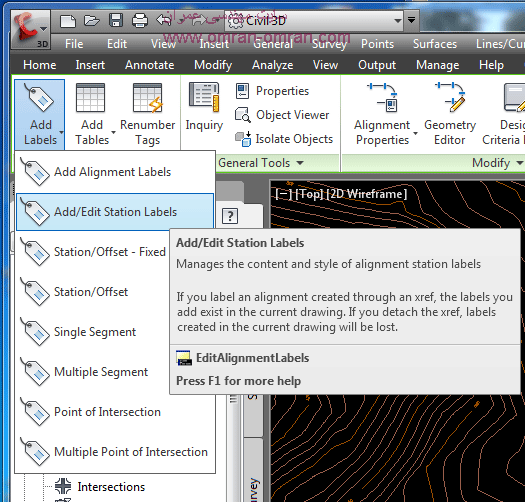Click the Intersections icon in the tree

click(x=63, y=486)
